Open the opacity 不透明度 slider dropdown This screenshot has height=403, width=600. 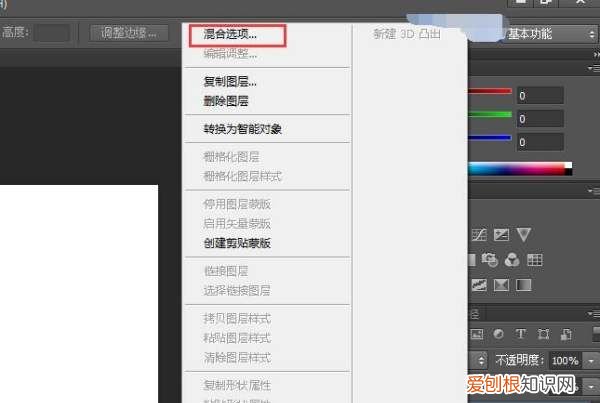(591, 361)
